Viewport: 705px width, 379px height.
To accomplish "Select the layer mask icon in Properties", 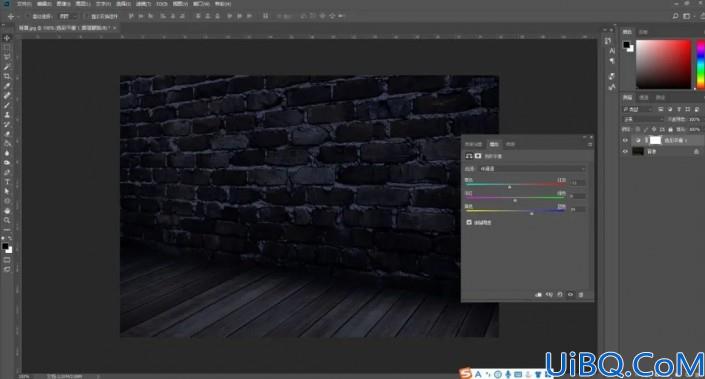I will (478, 156).
